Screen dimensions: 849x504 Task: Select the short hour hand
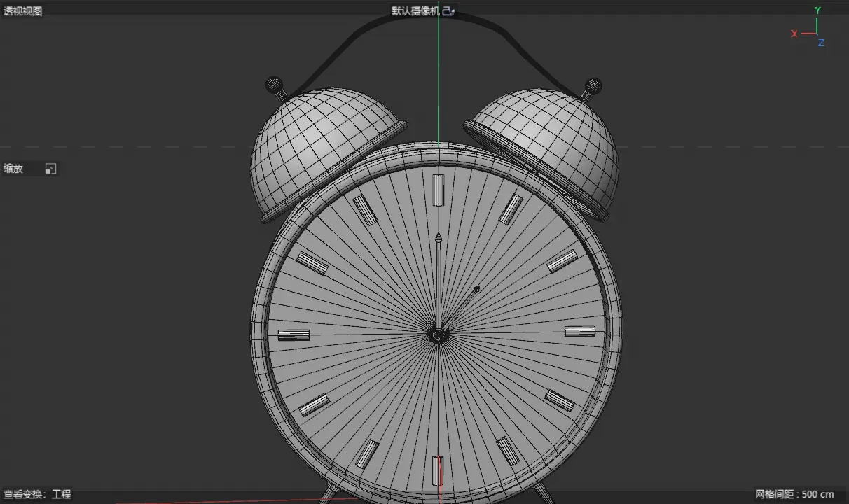(460, 308)
